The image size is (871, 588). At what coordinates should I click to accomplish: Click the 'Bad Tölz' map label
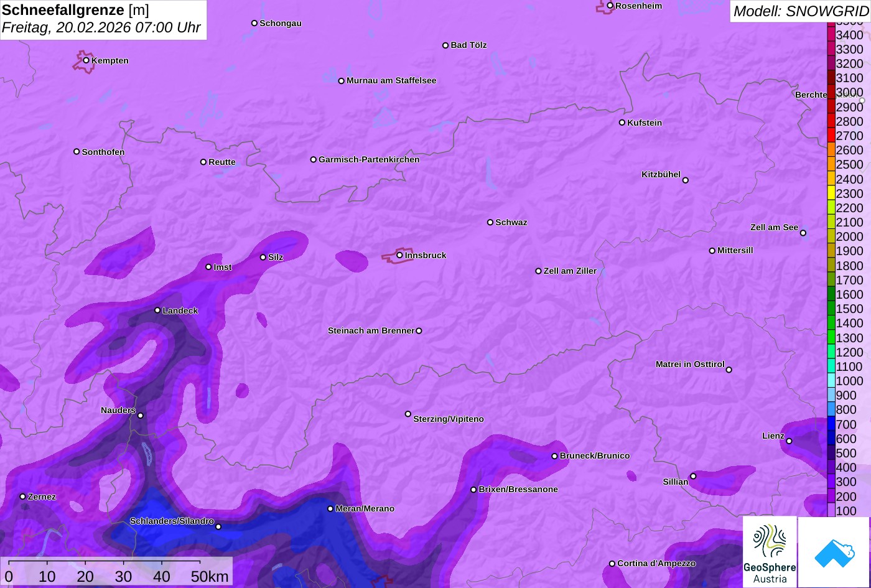tap(468, 45)
